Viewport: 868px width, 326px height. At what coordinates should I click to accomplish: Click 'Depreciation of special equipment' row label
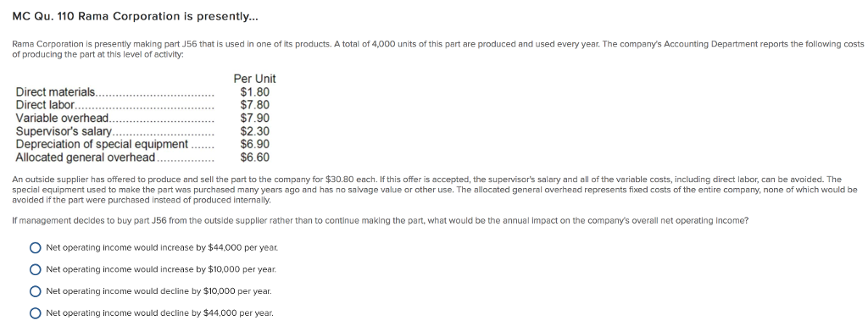102,145
